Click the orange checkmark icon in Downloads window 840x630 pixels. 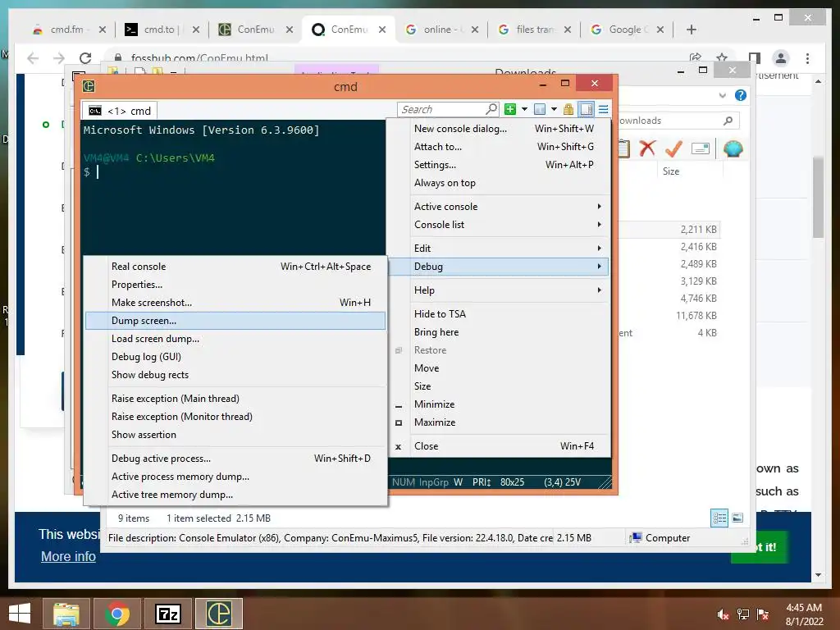(673, 148)
